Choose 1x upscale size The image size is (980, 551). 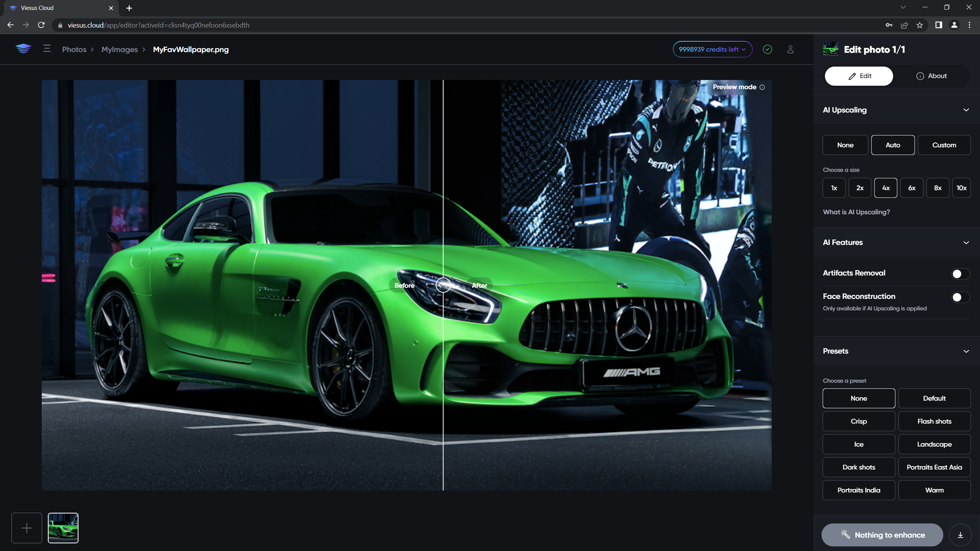(x=834, y=188)
